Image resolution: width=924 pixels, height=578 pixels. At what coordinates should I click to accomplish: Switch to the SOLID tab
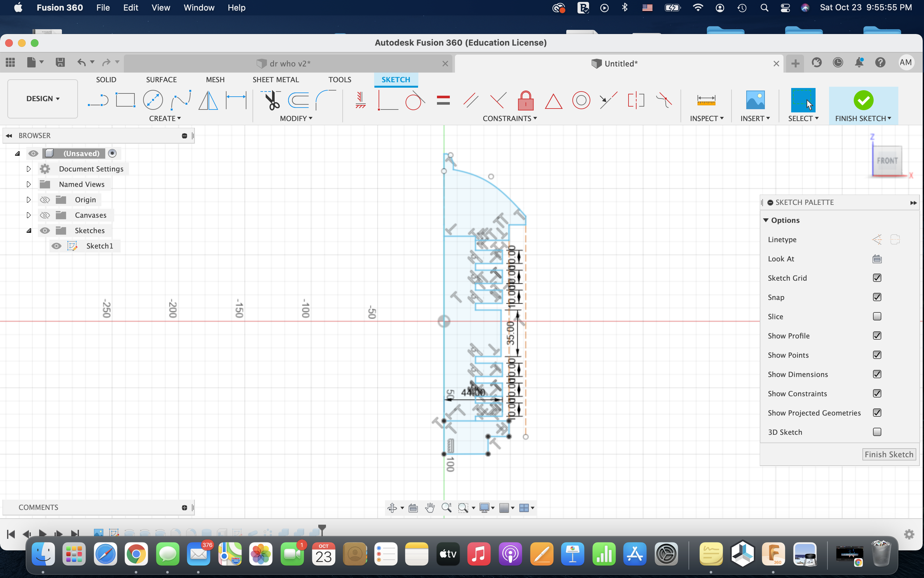[x=106, y=80]
